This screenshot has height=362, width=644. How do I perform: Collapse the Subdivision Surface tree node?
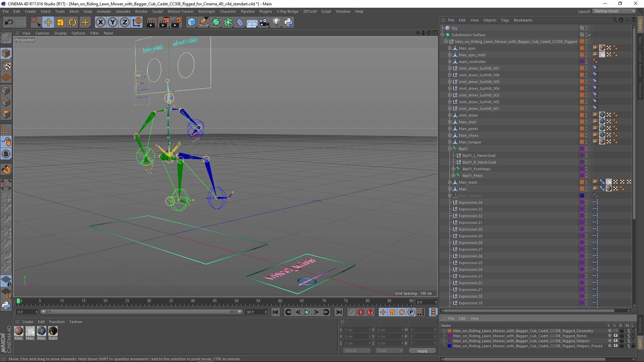[442, 35]
